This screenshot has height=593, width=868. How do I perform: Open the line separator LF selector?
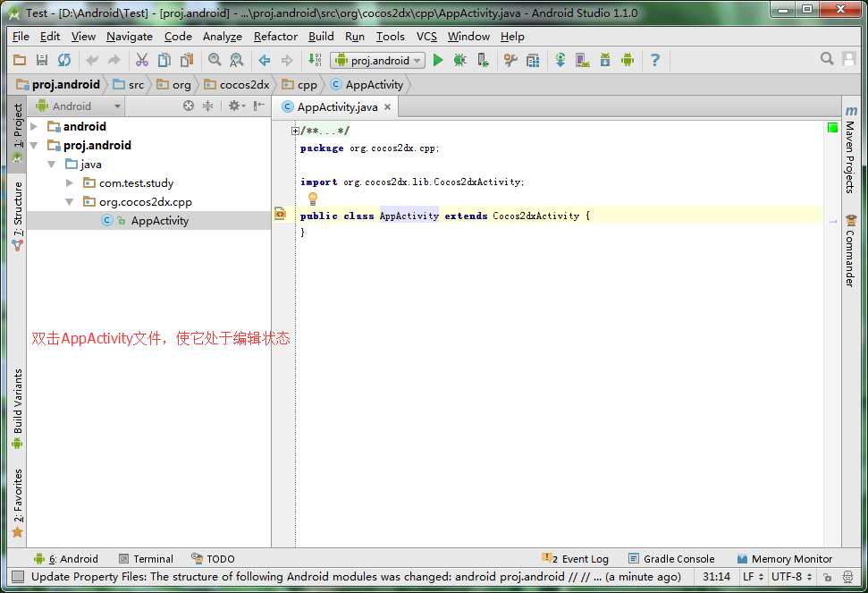tap(753, 576)
